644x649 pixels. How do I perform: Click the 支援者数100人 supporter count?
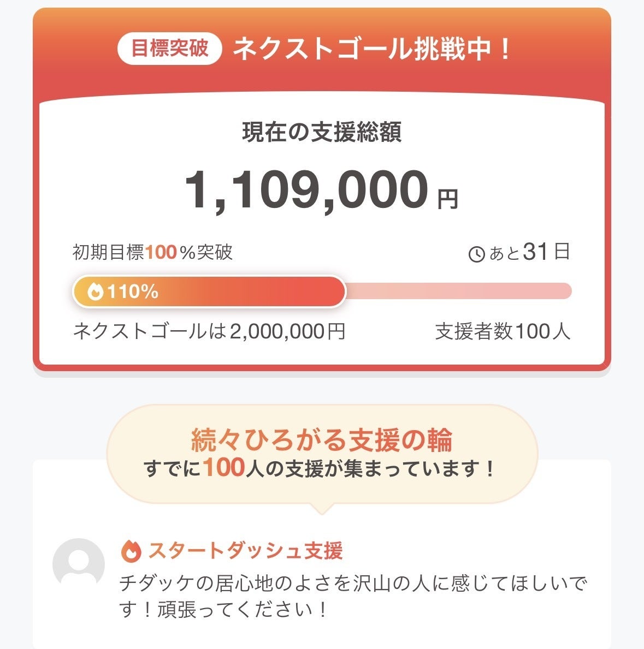503,331
